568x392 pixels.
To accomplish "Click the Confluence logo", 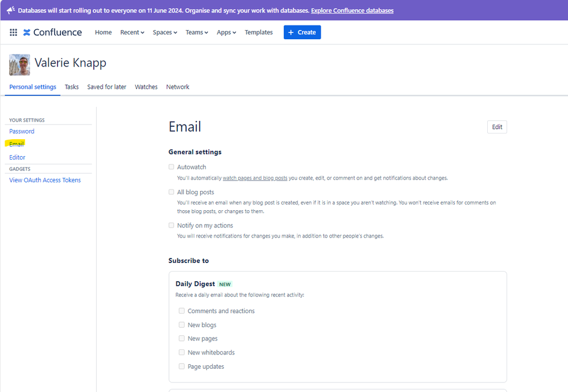I will pyautogui.click(x=52, y=32).
